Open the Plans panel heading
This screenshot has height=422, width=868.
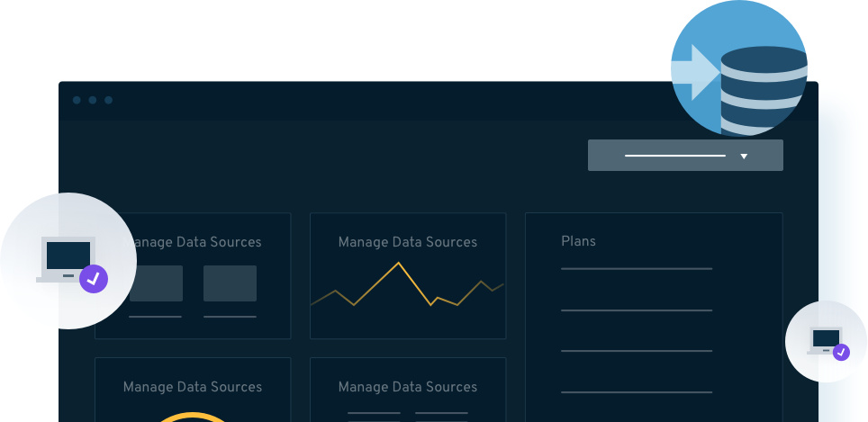pos(578,241)
